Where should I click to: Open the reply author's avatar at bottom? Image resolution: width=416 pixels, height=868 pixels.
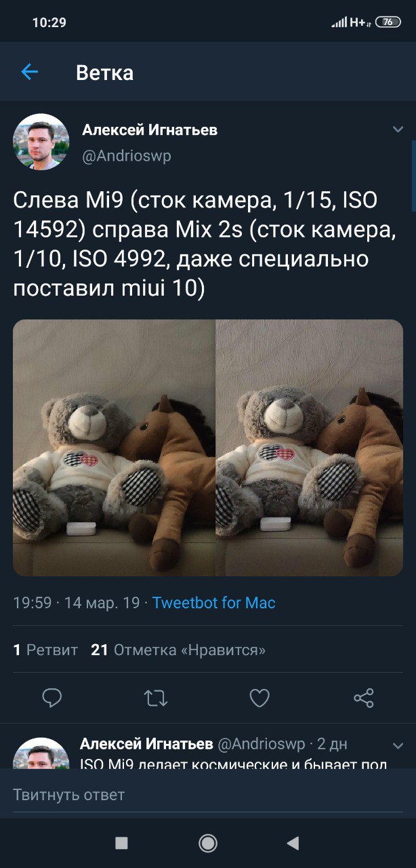(x=41, y=753)
